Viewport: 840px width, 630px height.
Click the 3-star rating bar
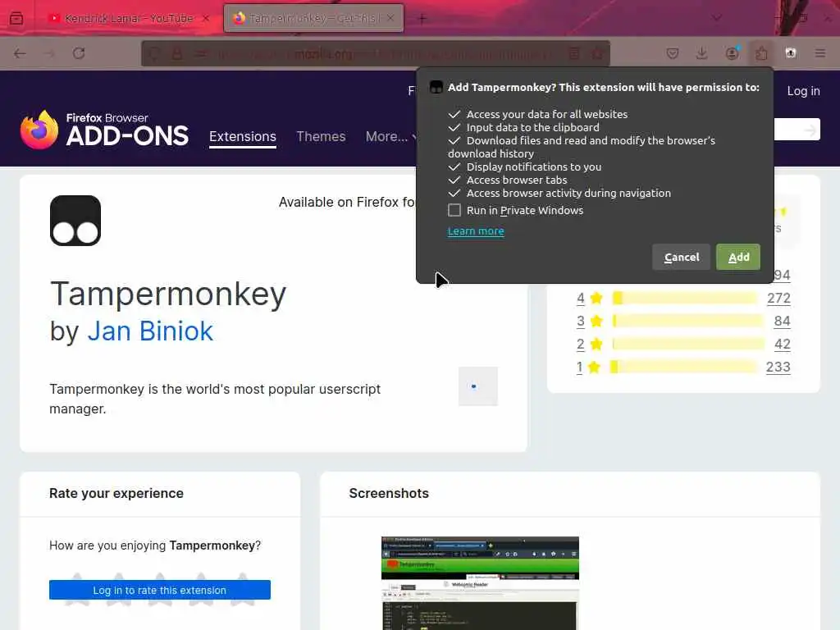coord(688,322)
